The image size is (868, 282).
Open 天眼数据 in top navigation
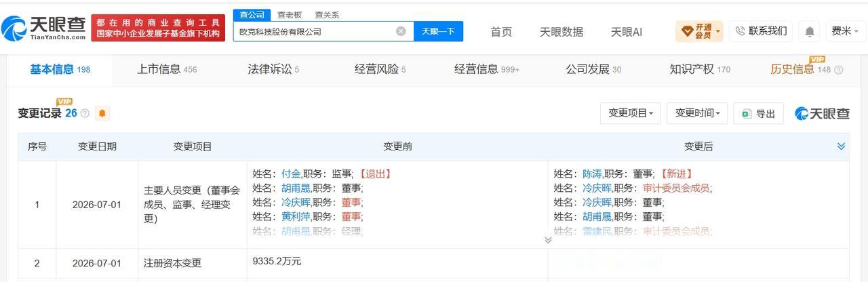point(561,32)
